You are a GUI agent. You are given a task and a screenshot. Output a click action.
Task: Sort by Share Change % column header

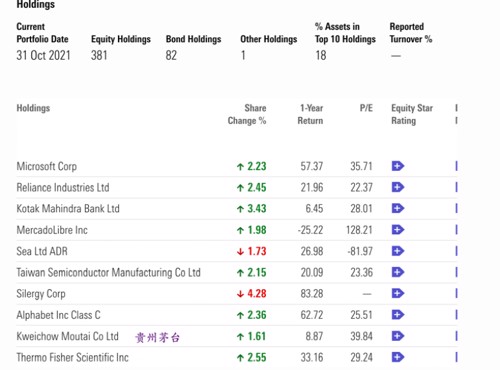[x=247, y=114]
